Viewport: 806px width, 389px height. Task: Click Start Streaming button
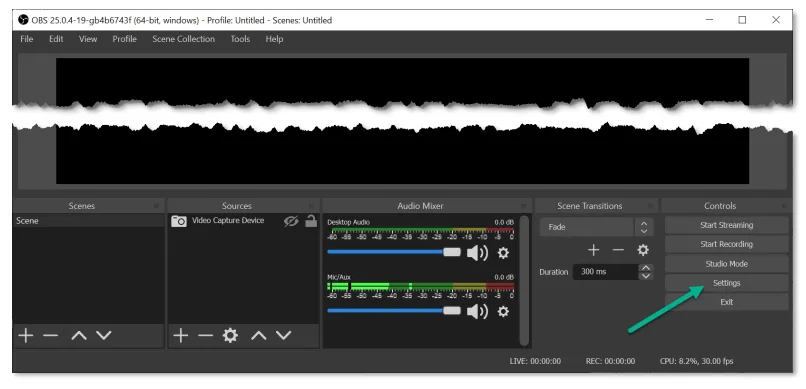coord(726,225)
